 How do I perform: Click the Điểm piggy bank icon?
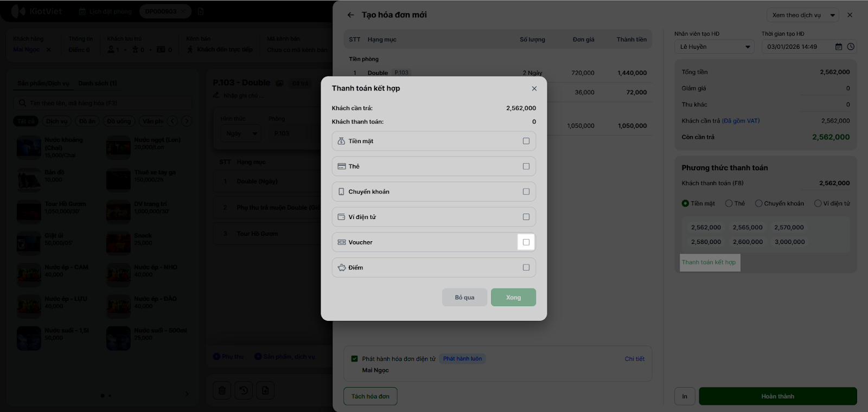[341, 268]
